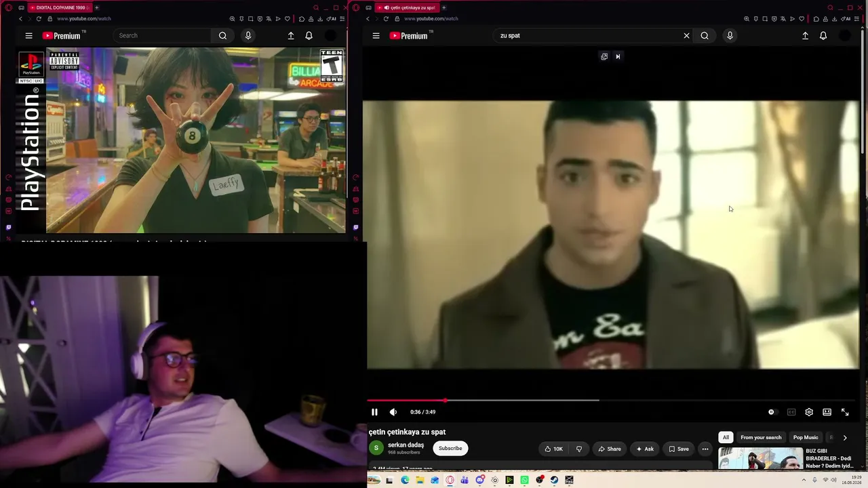Switch to the çetin çetinkaya zu spat tab
The image size is (868, 488).
(407, 7)
